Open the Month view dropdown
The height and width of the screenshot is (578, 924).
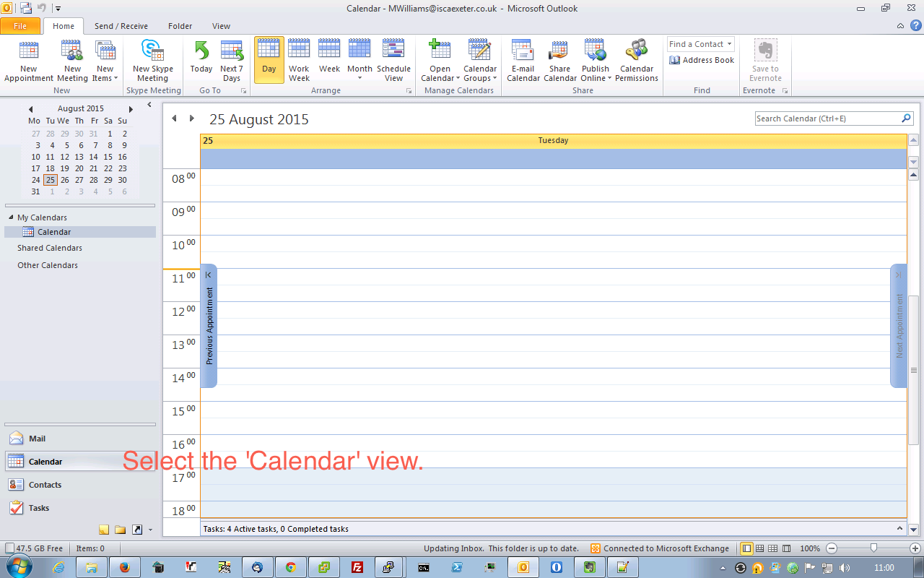pyautogui.click(x=359, y=61)
